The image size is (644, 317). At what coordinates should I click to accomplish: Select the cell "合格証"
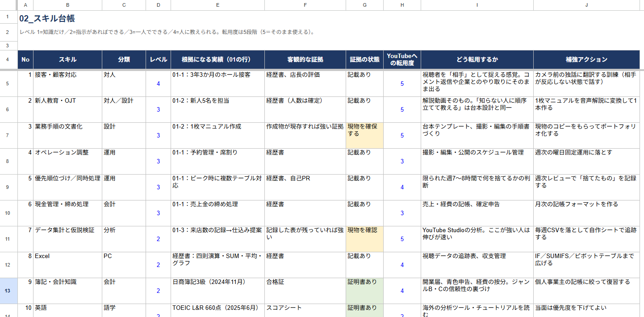tap(305, 291)
